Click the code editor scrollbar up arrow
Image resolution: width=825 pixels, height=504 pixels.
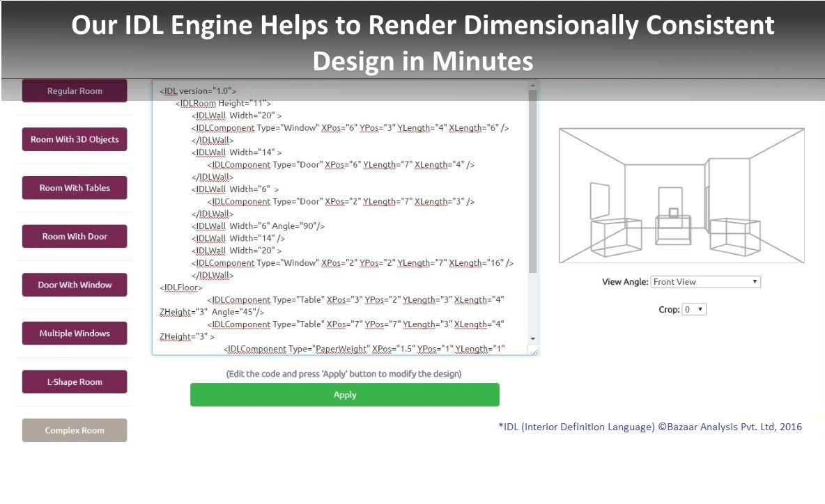pyautogui.click(x=533, y=85)
